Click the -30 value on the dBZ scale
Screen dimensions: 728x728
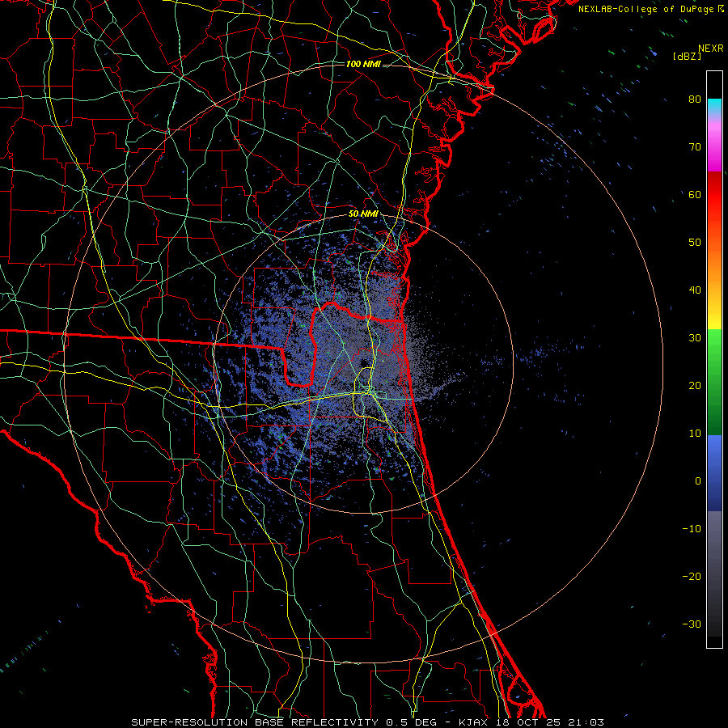(x=692, y=624)
